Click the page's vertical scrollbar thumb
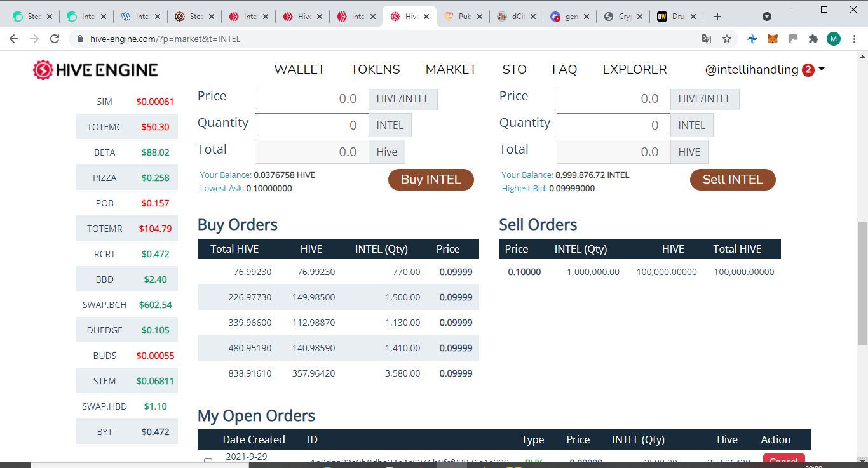Image resolution: width=868 pixels, height=468 pixels. (x=862, y=284)
